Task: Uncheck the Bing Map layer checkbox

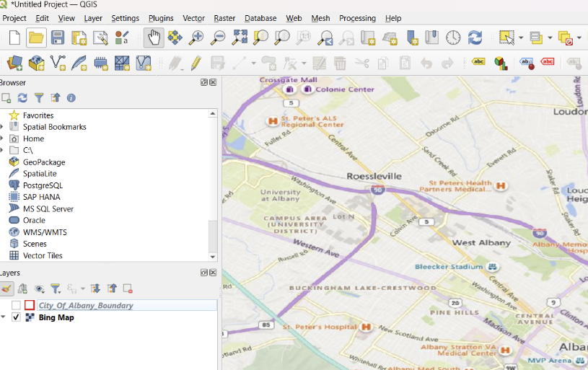Action: click(x=16, y=317)
